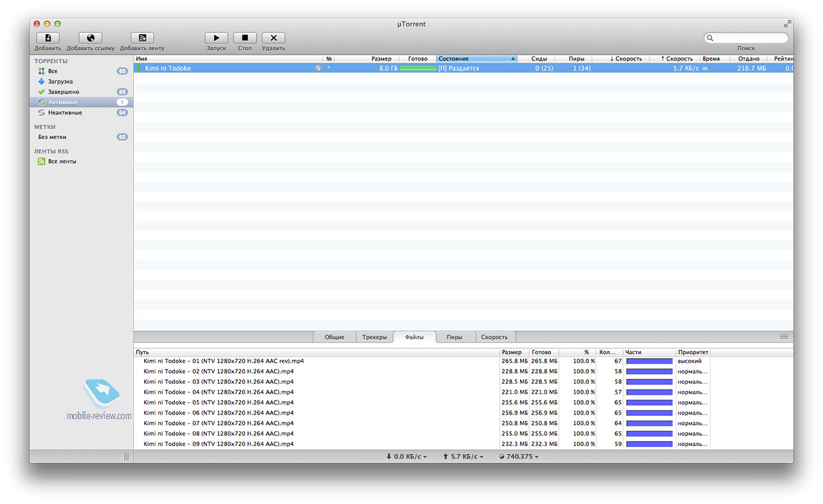
Task: Sort files by Части column
Action: [x=649, y=352]
